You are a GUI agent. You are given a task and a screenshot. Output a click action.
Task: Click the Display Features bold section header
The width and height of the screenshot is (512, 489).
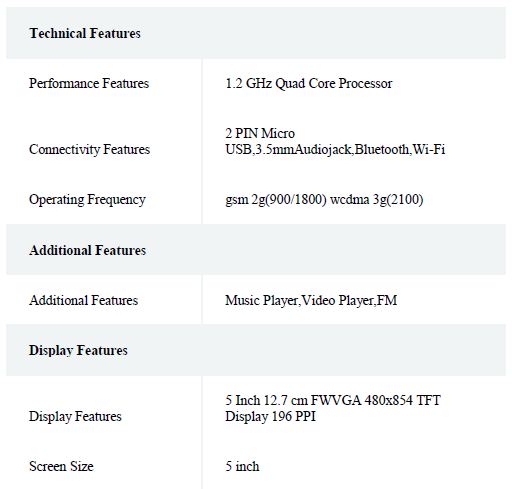(78, 350)
